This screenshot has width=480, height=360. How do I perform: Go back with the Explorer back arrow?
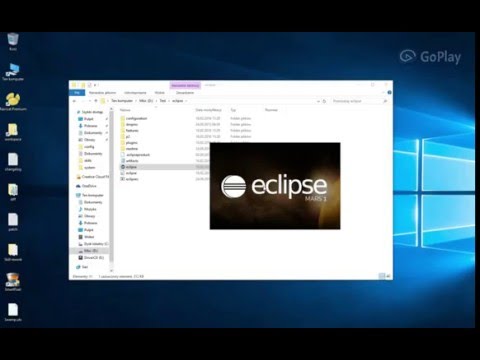(x=74, y=101)
